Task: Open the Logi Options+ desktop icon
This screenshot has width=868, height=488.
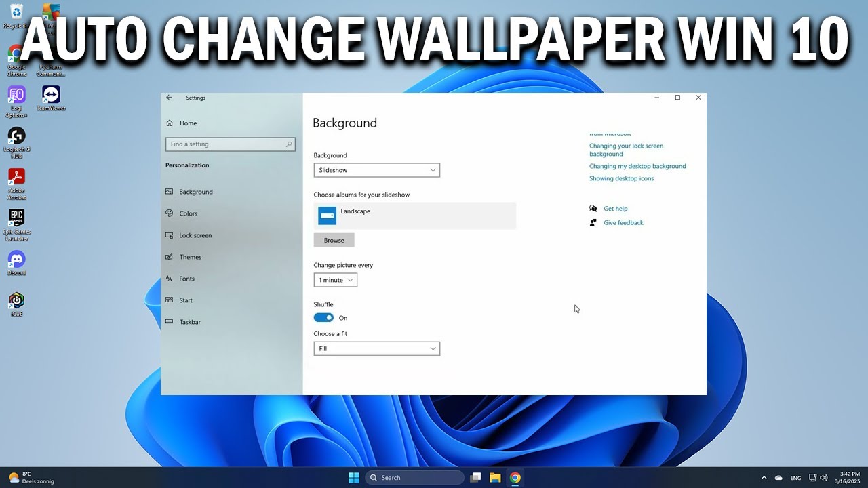Action: point(16,102)
